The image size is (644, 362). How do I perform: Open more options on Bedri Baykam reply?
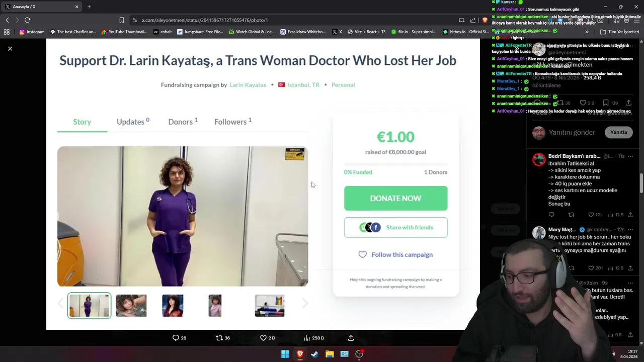point(630,156)
